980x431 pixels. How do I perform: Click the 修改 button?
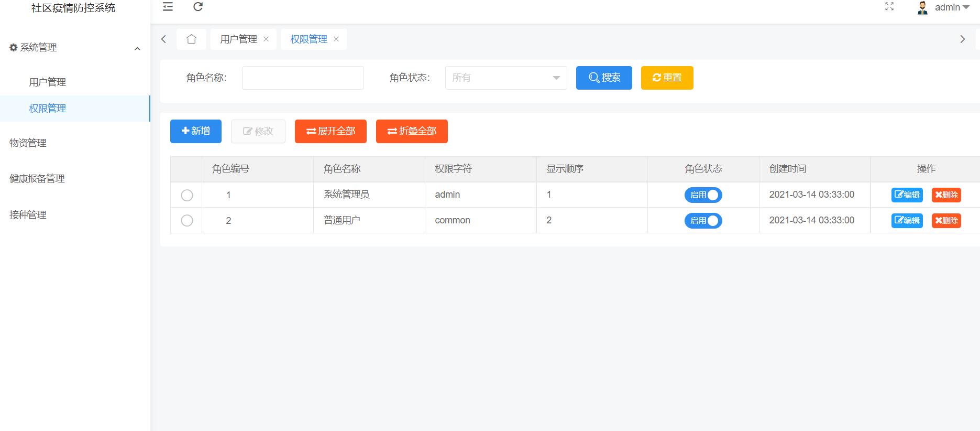(258, 131)
